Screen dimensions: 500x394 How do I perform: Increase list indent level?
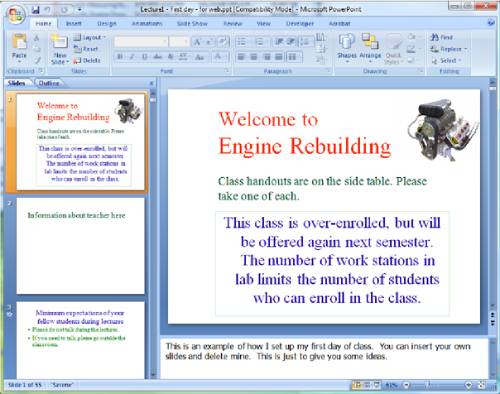coord(290,42)
